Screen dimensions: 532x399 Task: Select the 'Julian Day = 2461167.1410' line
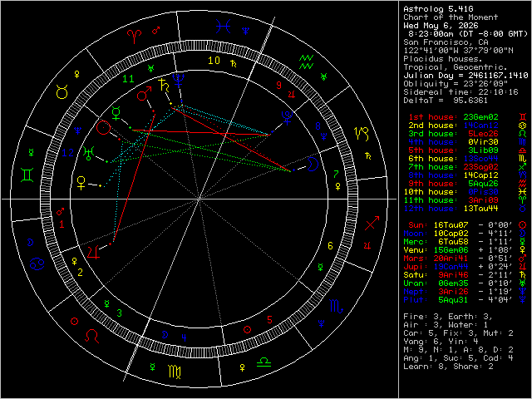coord(465,76)
